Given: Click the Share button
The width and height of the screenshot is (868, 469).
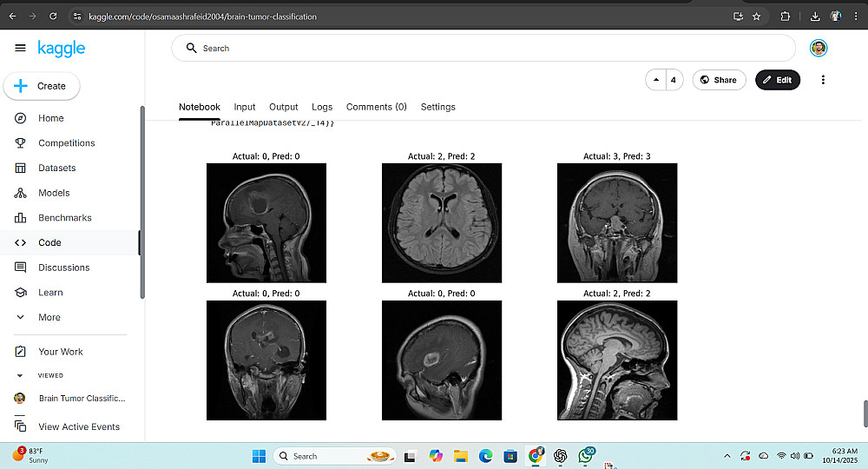Looking at the screenshot, I should 719,80.
